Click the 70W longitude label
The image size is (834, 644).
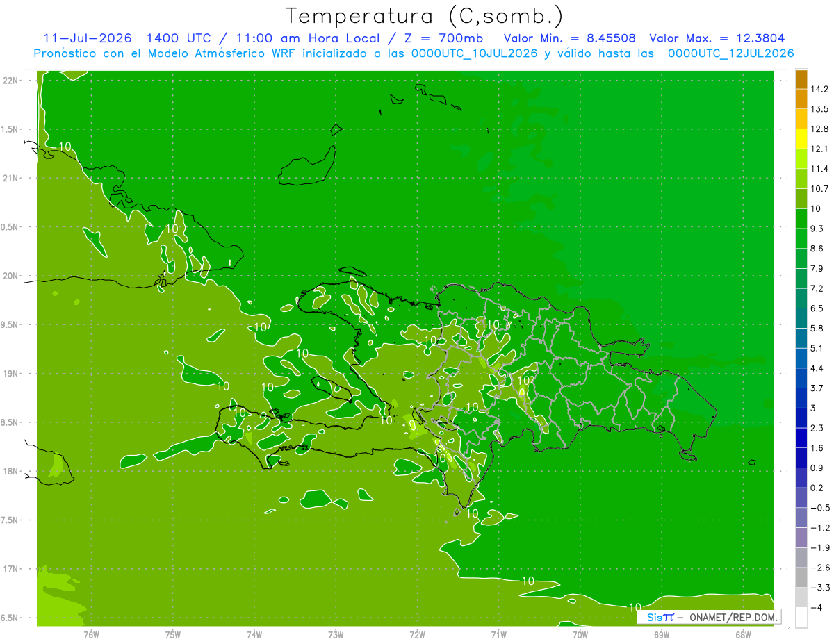click(580, 634)
